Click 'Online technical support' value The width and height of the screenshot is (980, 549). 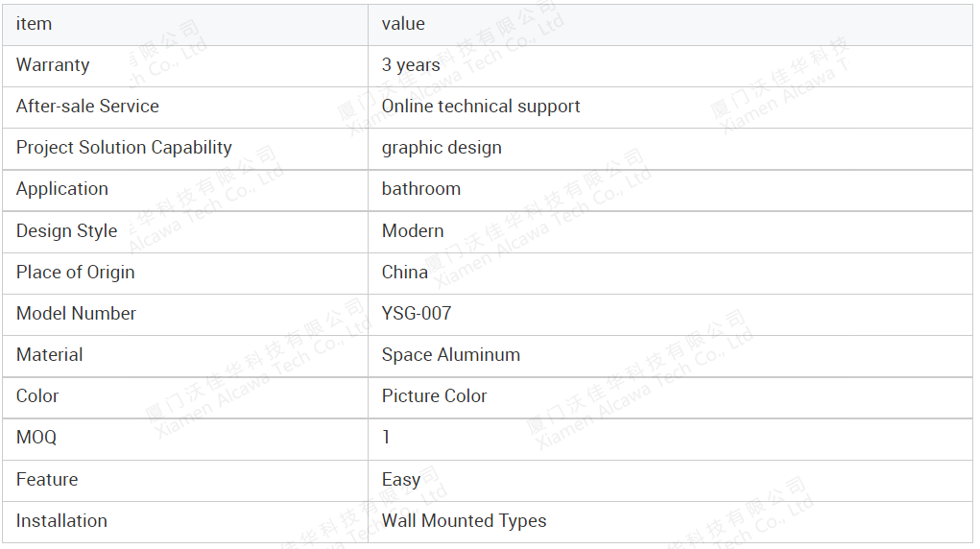pyautogui.click(x=481, y=107)
